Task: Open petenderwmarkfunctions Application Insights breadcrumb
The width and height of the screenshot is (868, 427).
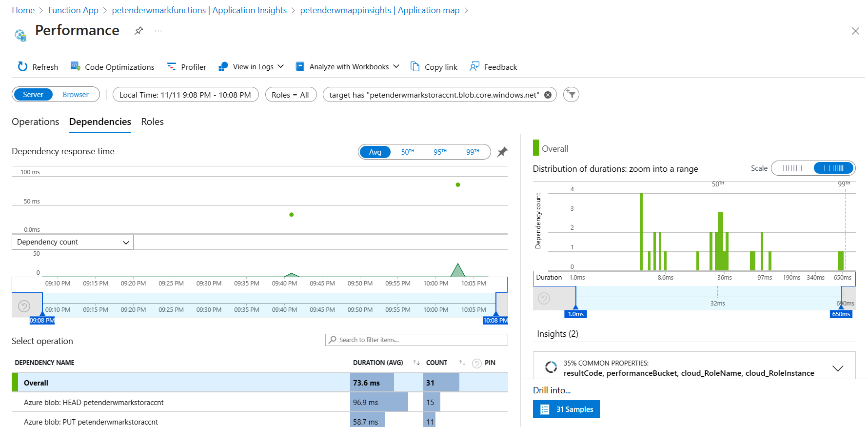Action: pos(199,10)
